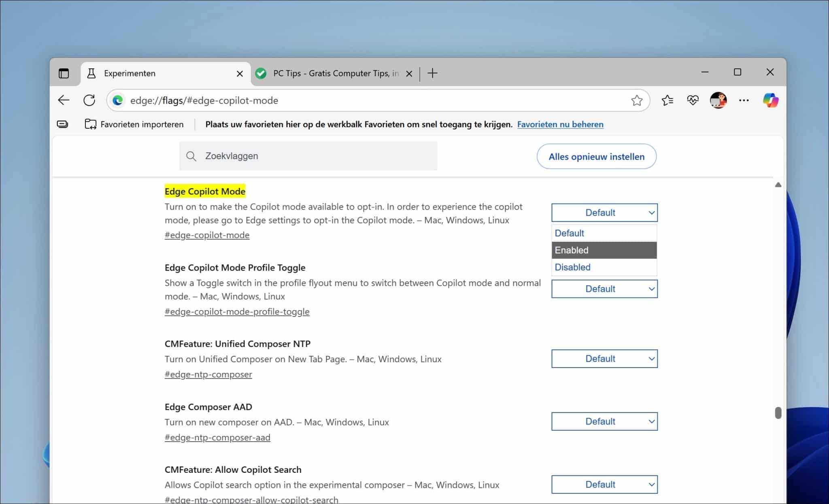Open the Settings and more menu

pyautogui.click(x=744, y=100)
